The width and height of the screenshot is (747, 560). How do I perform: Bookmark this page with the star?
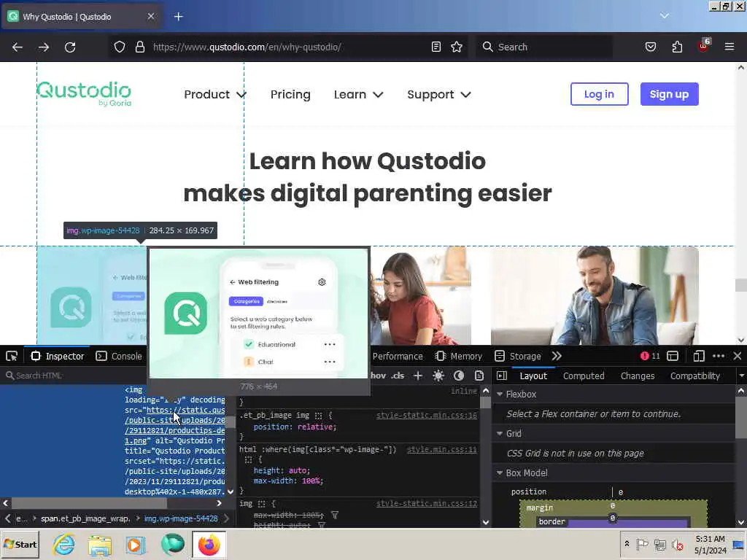(x=457, y=47)
